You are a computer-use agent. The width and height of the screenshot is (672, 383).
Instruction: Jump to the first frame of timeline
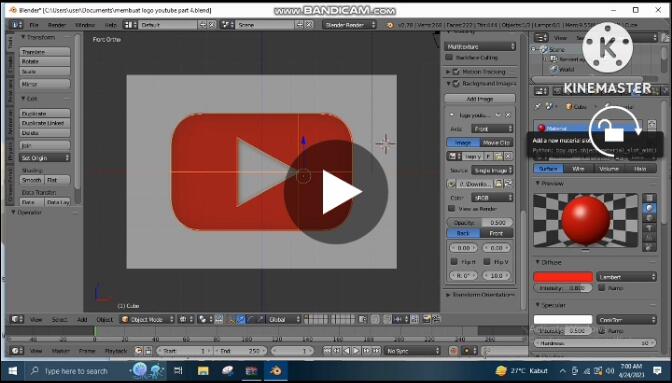pyautogui.click(x=327, y=350)
